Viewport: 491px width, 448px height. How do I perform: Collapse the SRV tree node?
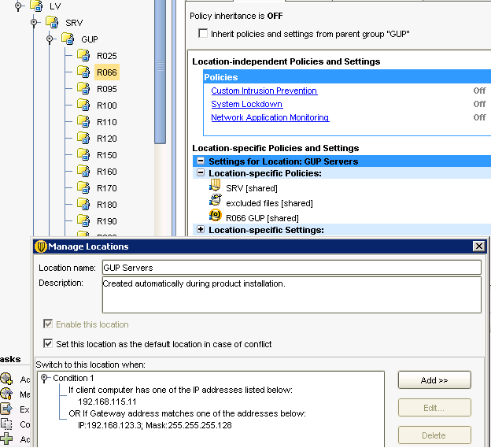(x=34, y=22)
